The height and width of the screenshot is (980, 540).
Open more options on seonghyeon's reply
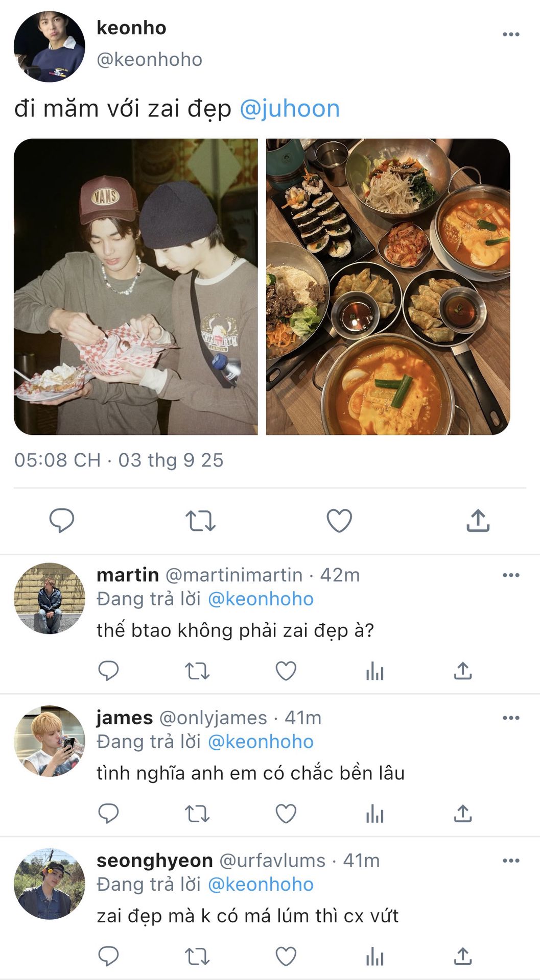[511, 861]
